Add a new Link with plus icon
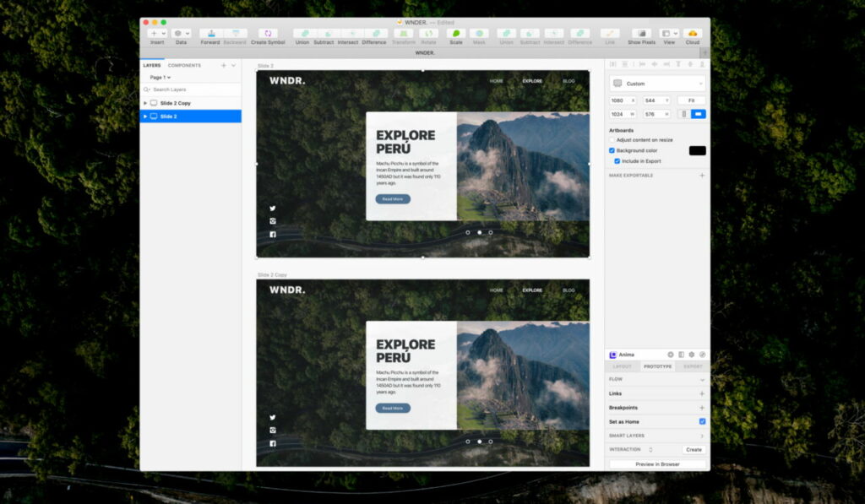The image size is (865, 504). pyautogui.click(x=701, y=393)
